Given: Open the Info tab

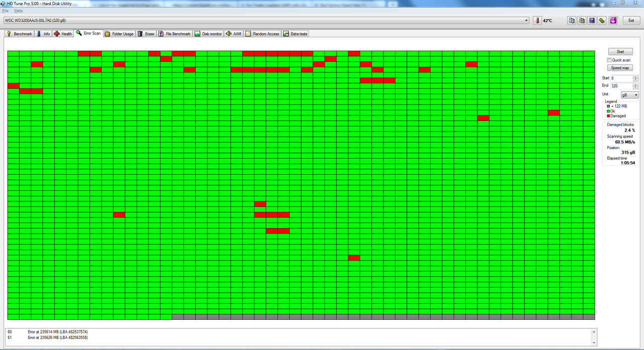Looking at the screenshot, I should (x=43, y=34).
